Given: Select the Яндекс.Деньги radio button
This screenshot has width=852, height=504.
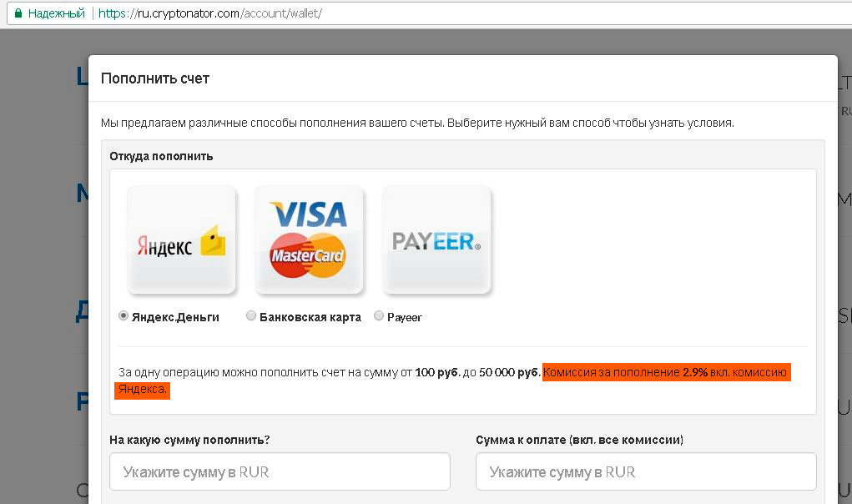Looking at the screenshot, I should click(x=124, y=315).
